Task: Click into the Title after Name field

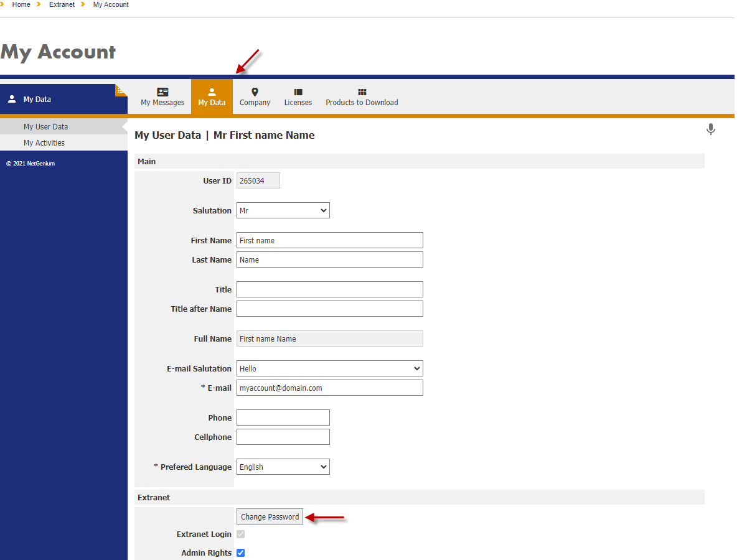Action: [330, 309]
